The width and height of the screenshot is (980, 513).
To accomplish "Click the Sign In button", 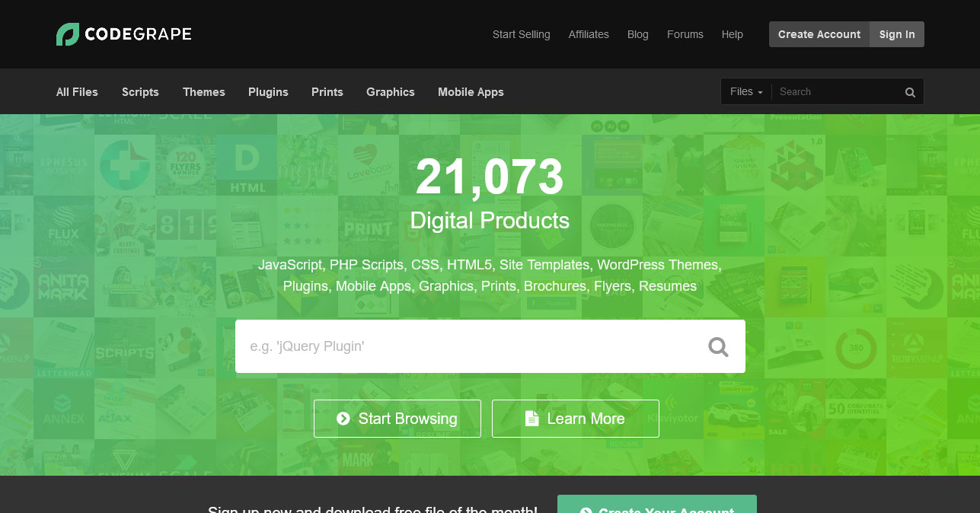I will (x=897, y=34).
